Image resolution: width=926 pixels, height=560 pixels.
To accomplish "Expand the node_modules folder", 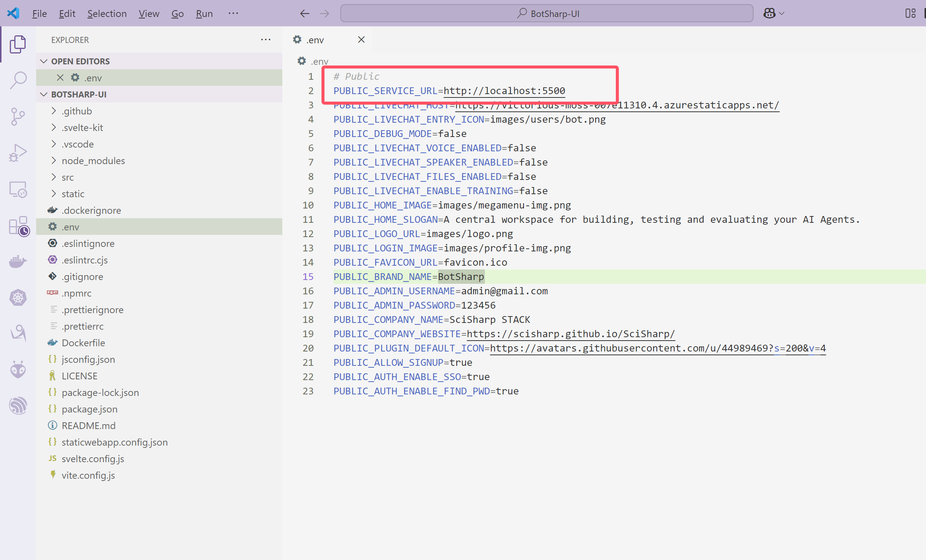I will (x=159, y=160).
